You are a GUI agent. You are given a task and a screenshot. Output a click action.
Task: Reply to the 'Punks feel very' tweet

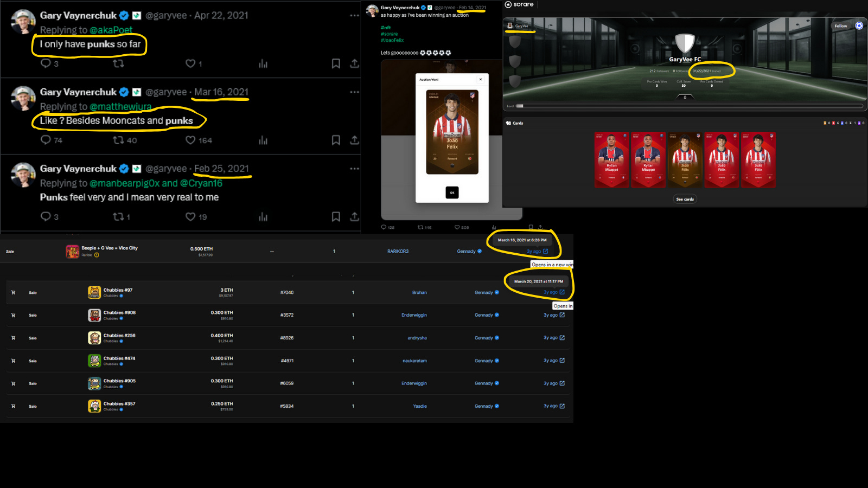click(x=46, y=216)
